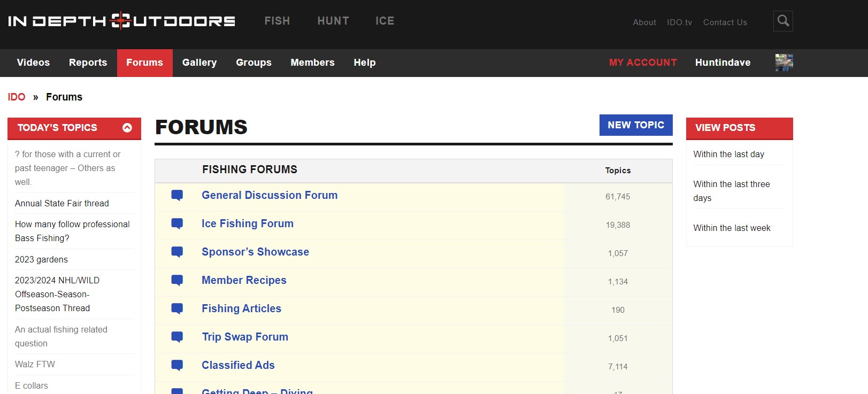Open the ICE section
868x394 pixels.
pos(385,21)
